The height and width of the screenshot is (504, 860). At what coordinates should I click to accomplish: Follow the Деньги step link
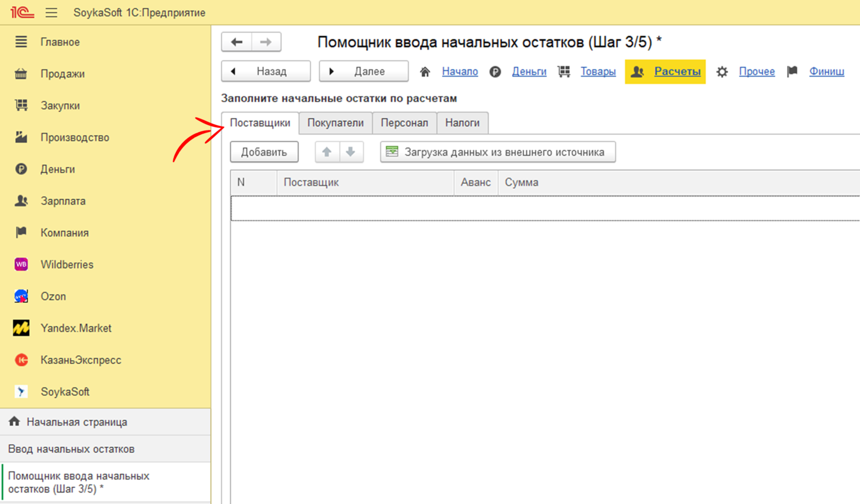[x=529, y=72]
